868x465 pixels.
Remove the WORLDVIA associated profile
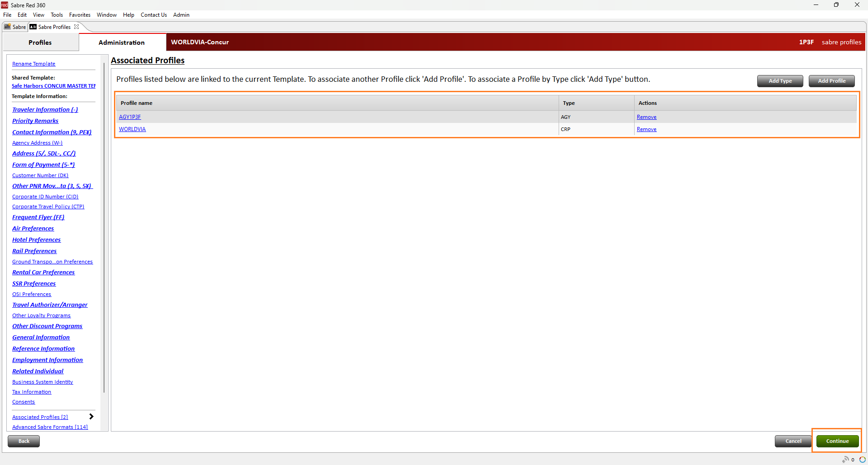646,129
